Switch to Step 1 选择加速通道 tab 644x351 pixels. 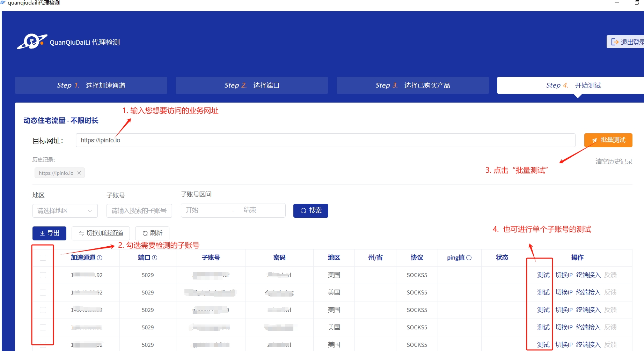91,85
